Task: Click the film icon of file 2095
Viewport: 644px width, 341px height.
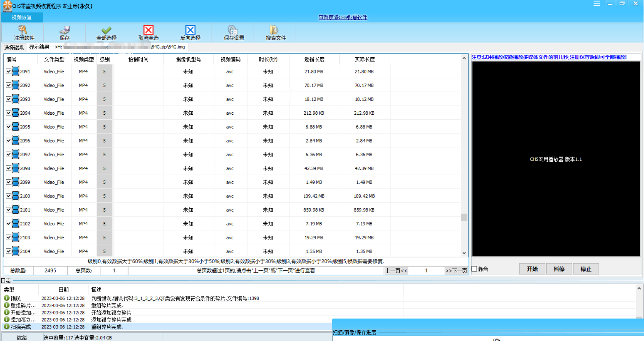Action: (x=15, y=126)
